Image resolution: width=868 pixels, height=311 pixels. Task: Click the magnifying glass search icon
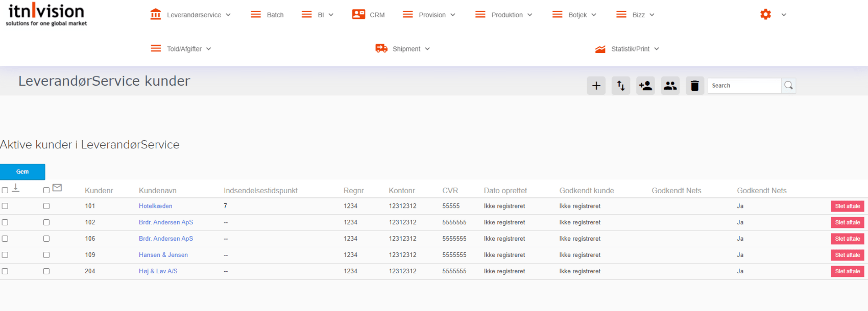pyautogui.click(x=788, y=86)
